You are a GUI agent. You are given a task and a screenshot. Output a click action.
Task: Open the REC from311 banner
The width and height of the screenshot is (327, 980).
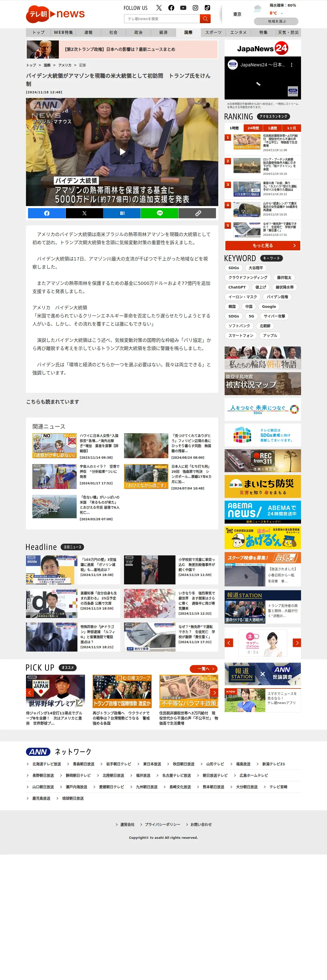coord(263,461)
